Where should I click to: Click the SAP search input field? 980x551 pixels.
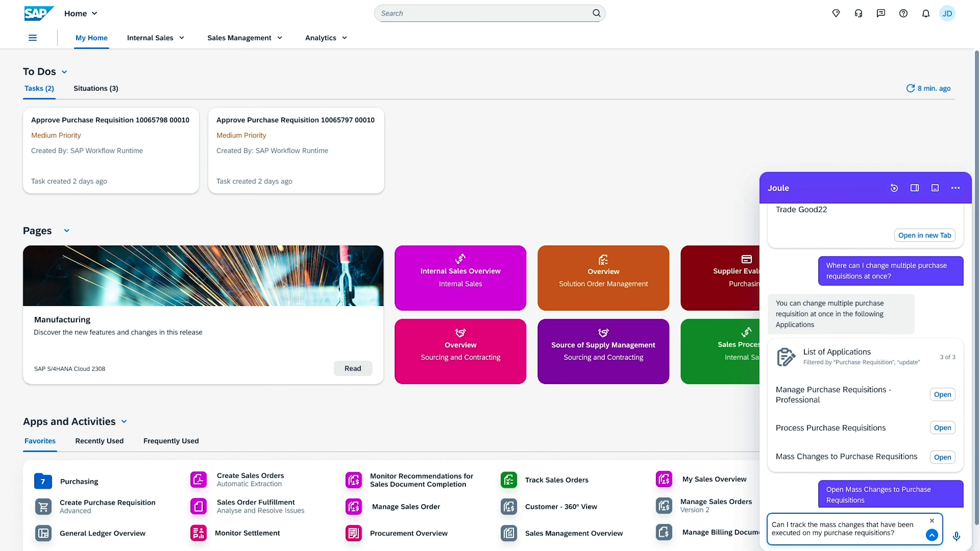490,13
